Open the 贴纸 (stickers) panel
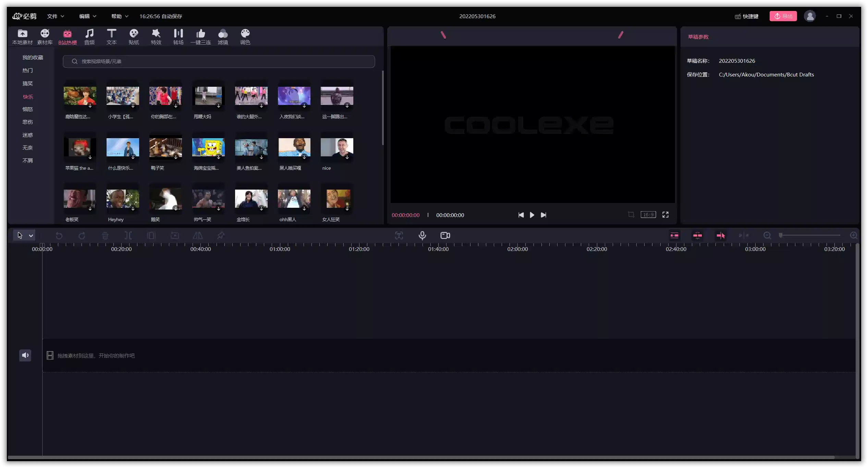The width and height of the screenshot is (868, 468). pos(134,37)
